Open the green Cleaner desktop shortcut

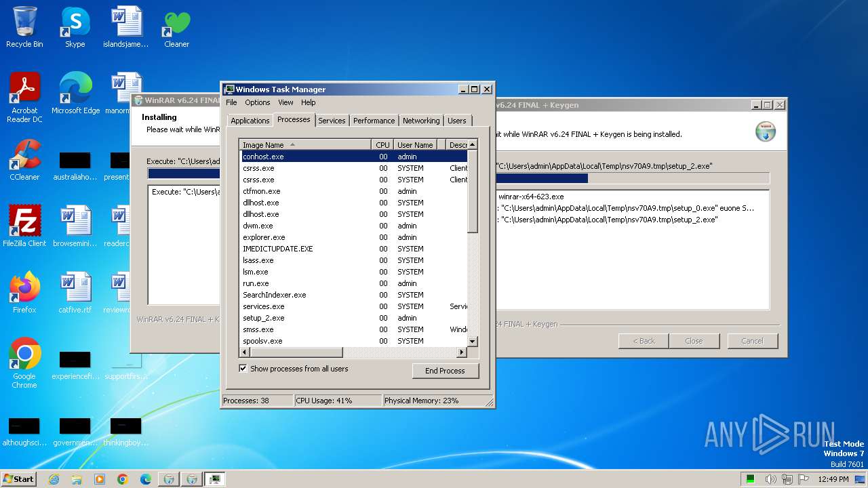click(176, 27)
